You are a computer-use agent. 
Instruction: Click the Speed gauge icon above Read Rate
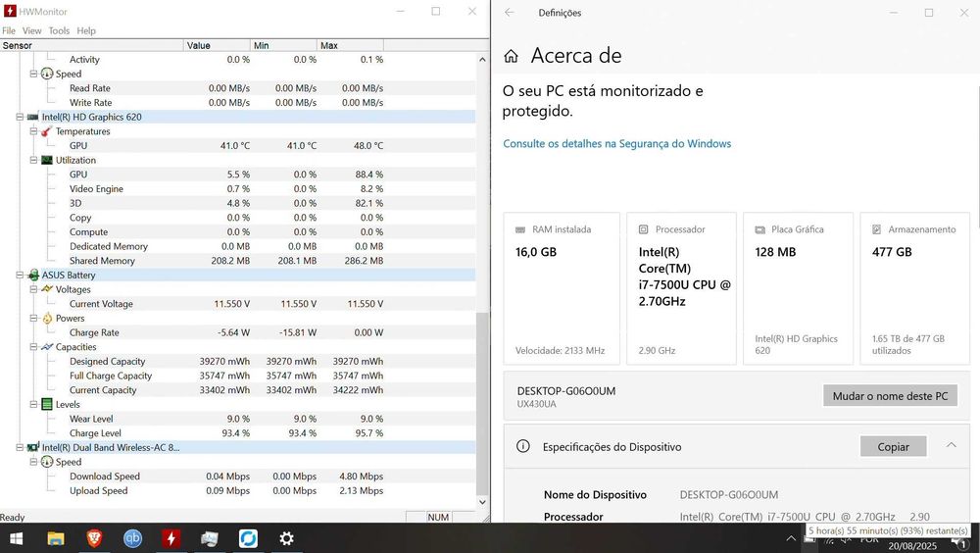47,74
